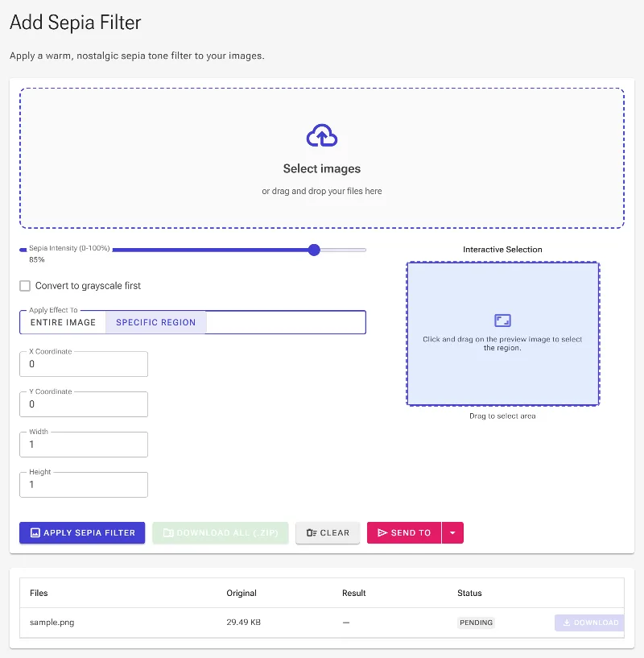Click the cloud upload icon

[322, 135]
